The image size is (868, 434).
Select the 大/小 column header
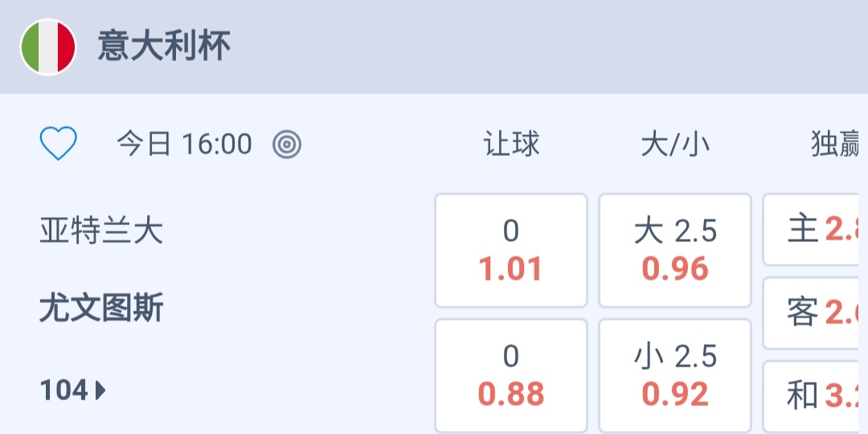click(x=674, y=145)
